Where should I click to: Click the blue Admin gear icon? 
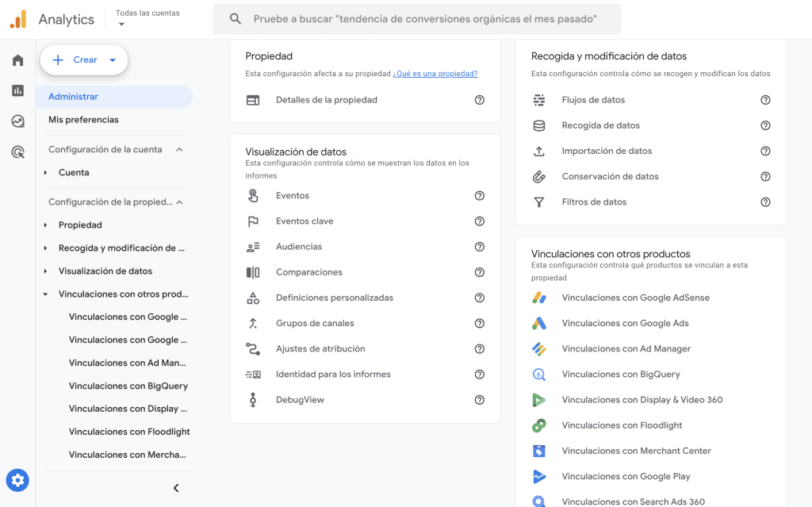click(17, 480)
